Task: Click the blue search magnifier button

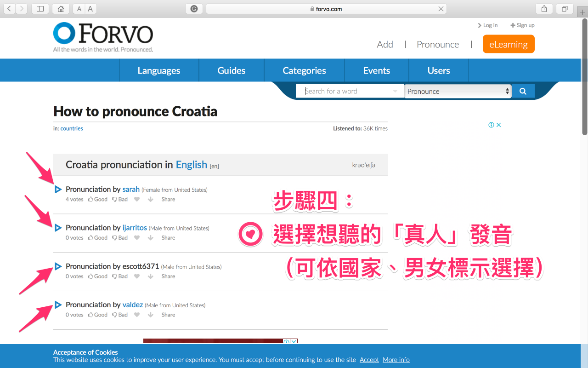Action: click(x=523, y=91)
